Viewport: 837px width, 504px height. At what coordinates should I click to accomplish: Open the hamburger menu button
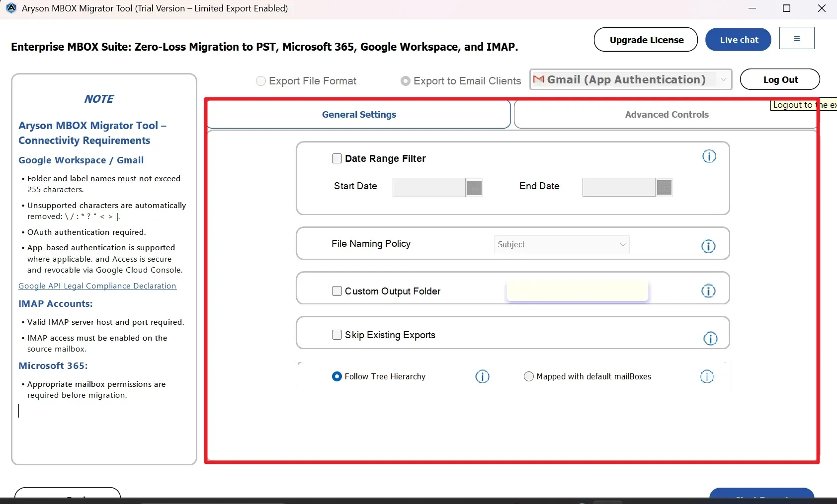(797, 38)
